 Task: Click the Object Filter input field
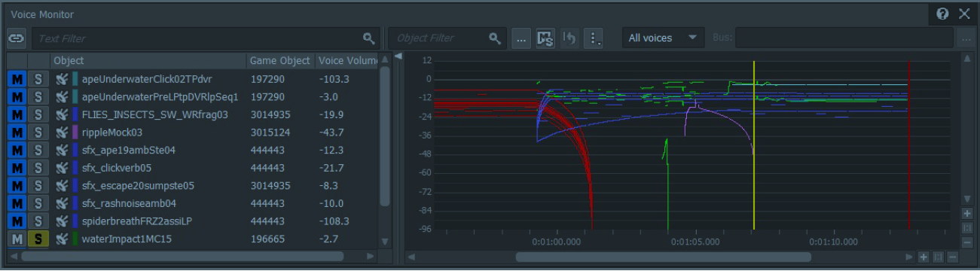pos(439,38)
